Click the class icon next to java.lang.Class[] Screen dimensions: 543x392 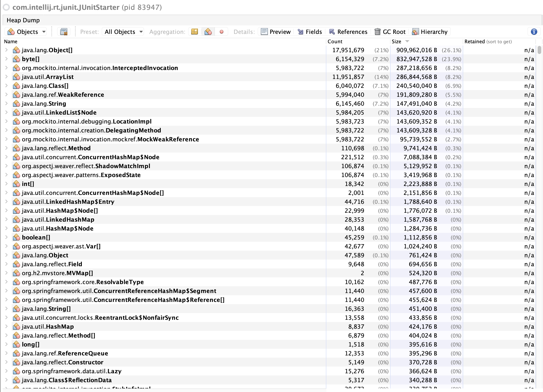[16, 86]
